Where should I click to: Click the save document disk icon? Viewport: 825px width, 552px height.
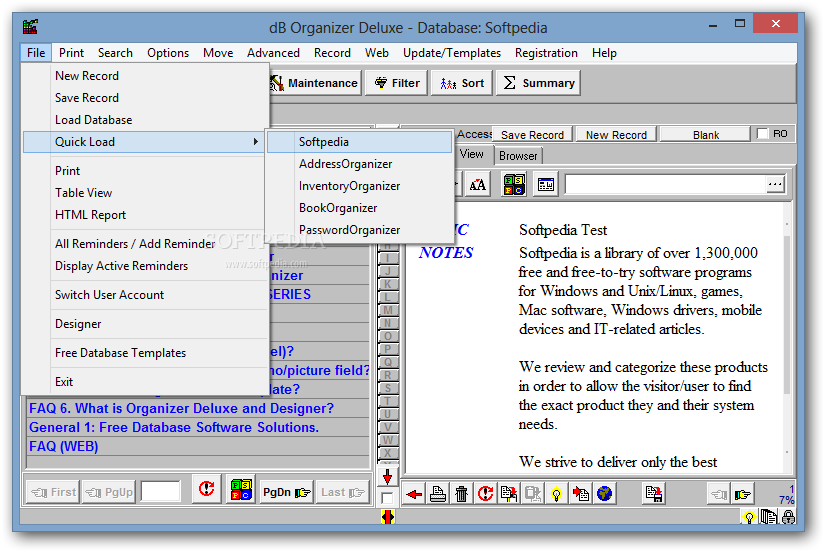click(653, 494)
